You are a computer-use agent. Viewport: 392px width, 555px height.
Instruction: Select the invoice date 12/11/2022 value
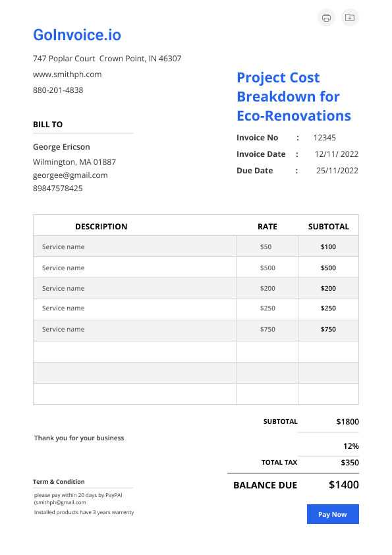(337, 154)
